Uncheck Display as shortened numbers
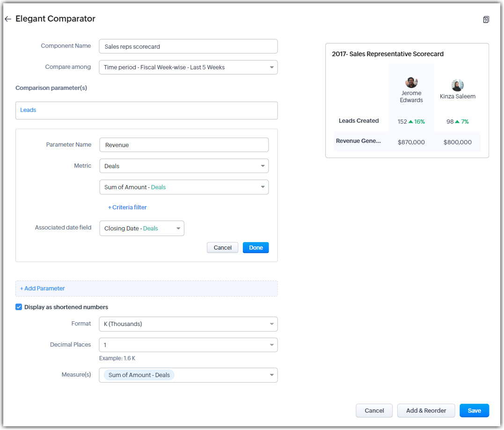504x430 pixels. (19, 307)
